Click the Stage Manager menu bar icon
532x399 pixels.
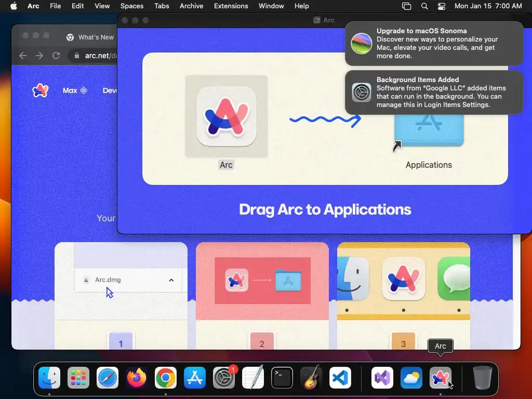[406, 6]
